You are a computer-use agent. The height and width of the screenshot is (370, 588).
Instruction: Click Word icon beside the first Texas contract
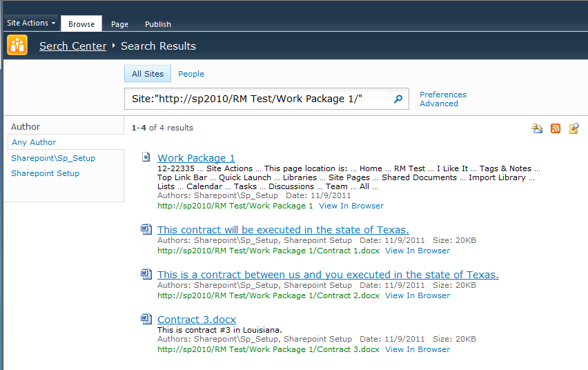point(146,229)
